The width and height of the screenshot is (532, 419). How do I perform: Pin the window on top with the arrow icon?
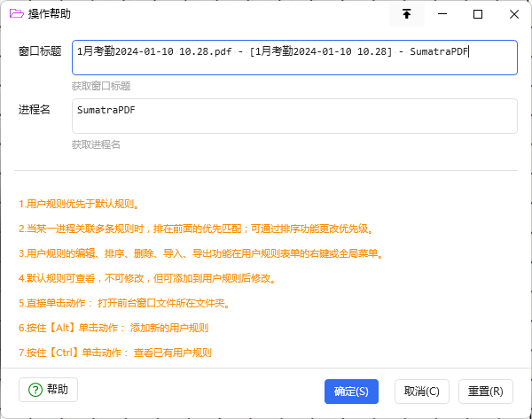click(x=406, y=14)
